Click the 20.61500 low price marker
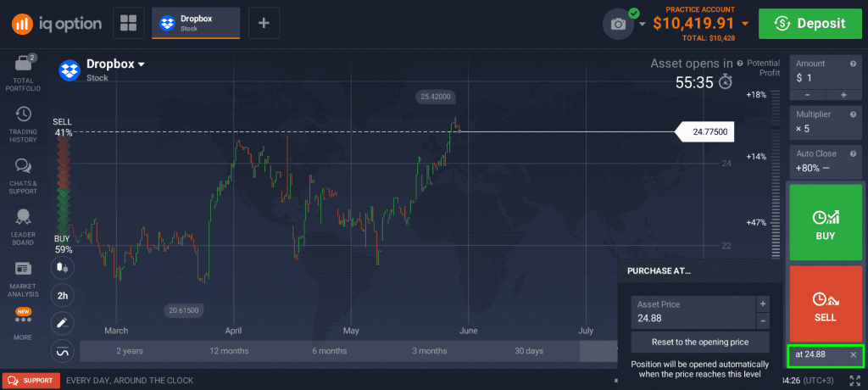Viewport: 868px width, 390px height. pos(184,310)
